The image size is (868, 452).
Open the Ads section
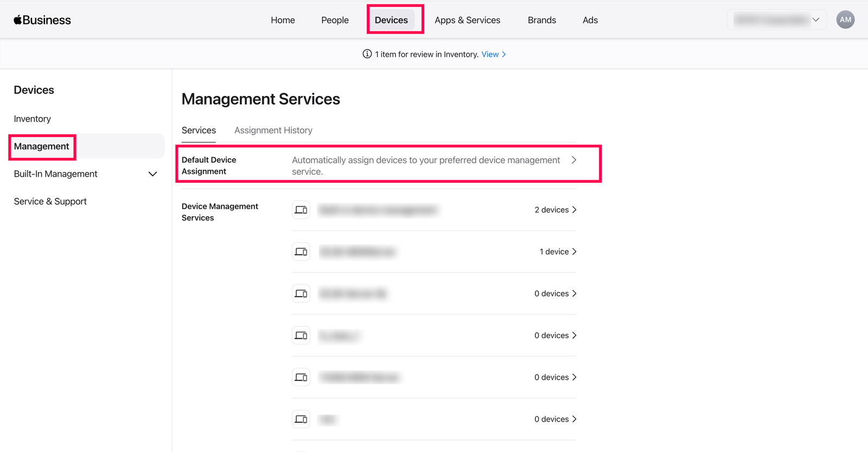coord(590,20)
